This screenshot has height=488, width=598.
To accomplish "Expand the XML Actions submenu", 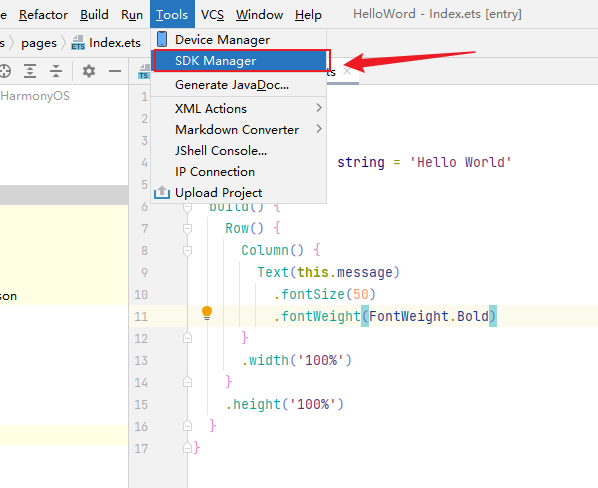I will coord(238,108).
